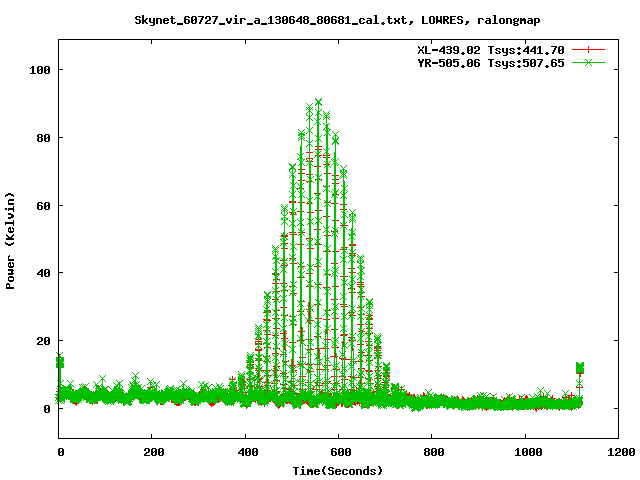Click the green YR legend line sample
The width and height of the screenshot is (640, 480).
click(x=588, y=62)
